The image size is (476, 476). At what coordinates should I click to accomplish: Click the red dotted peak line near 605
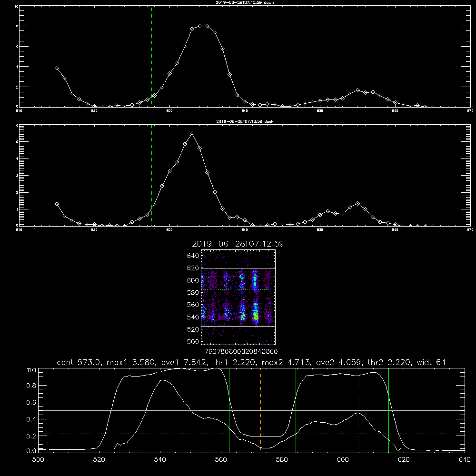click(x=358, y=410)
